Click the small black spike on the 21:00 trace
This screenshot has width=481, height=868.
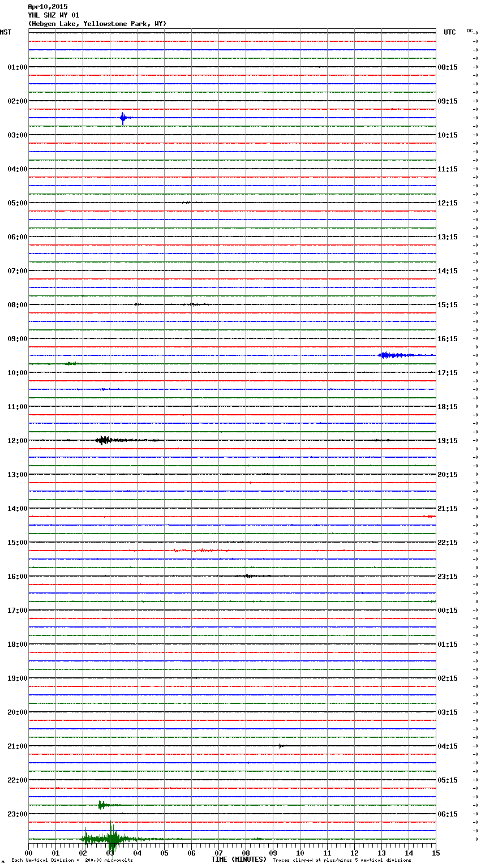click(280, 746)
